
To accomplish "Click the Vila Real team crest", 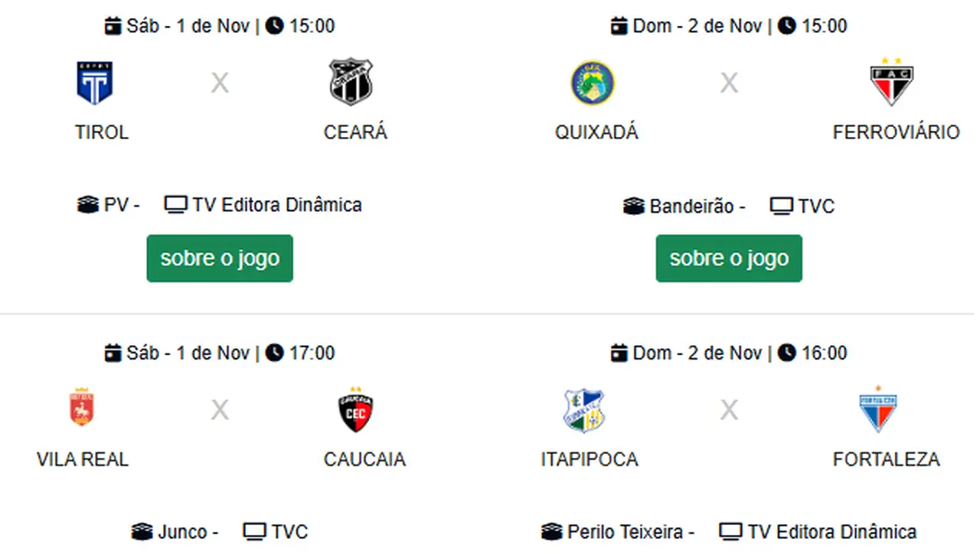I will pos(82,409).
